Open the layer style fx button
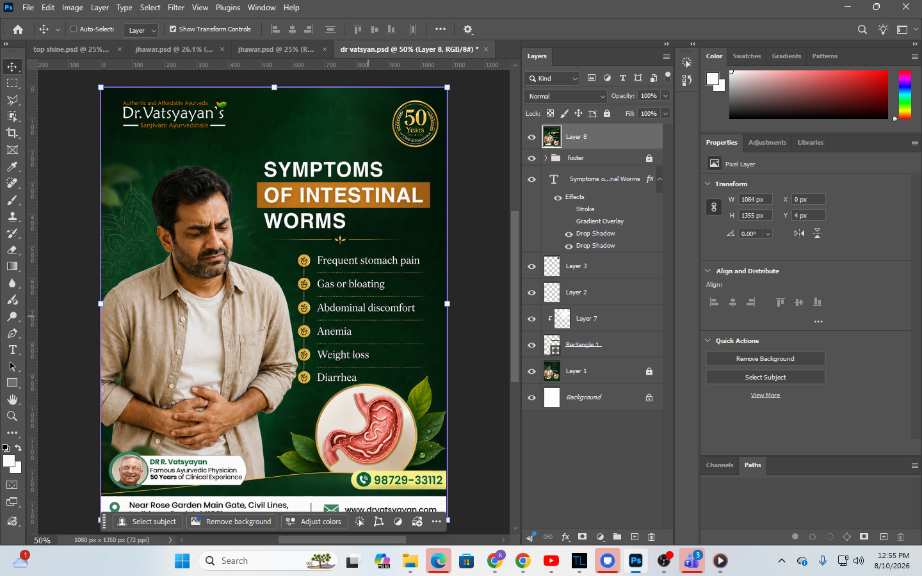 565,537
